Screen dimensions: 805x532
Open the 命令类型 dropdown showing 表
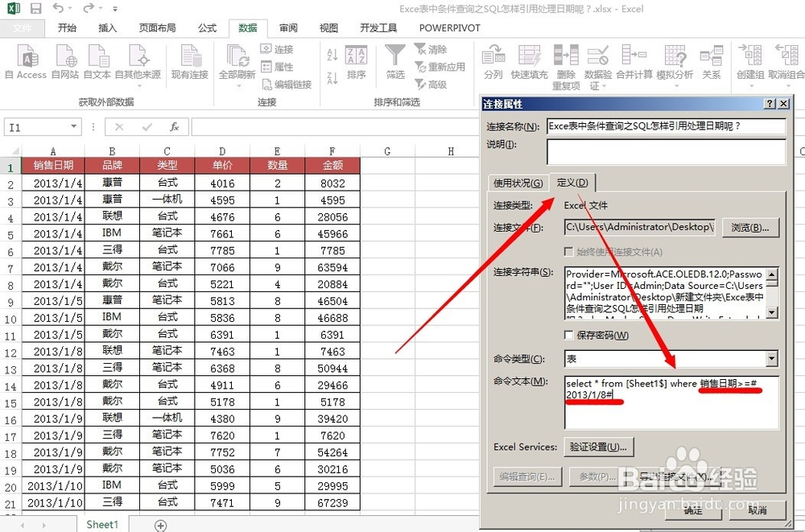click(x=771, y=357)
